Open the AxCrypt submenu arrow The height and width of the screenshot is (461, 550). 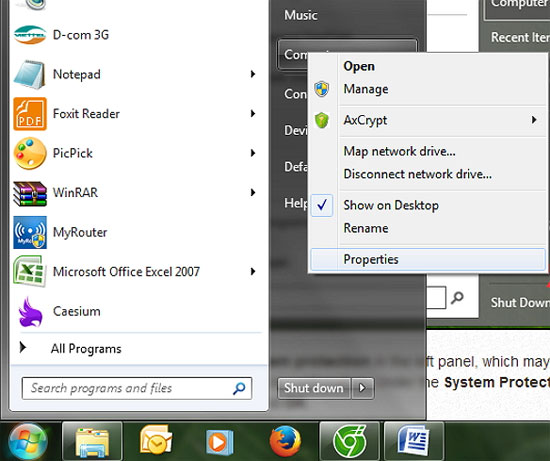coord(534,120)
